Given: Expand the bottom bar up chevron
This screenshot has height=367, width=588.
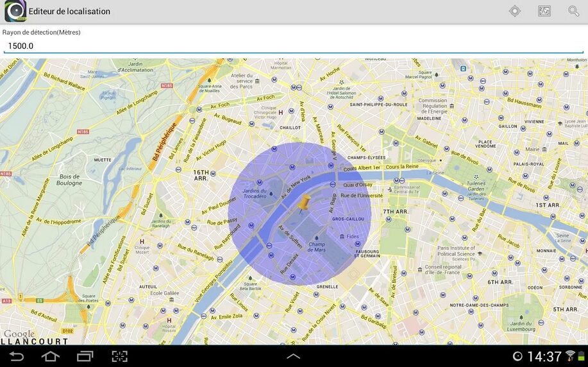Looking at the screenshot, I should [294, 356].
